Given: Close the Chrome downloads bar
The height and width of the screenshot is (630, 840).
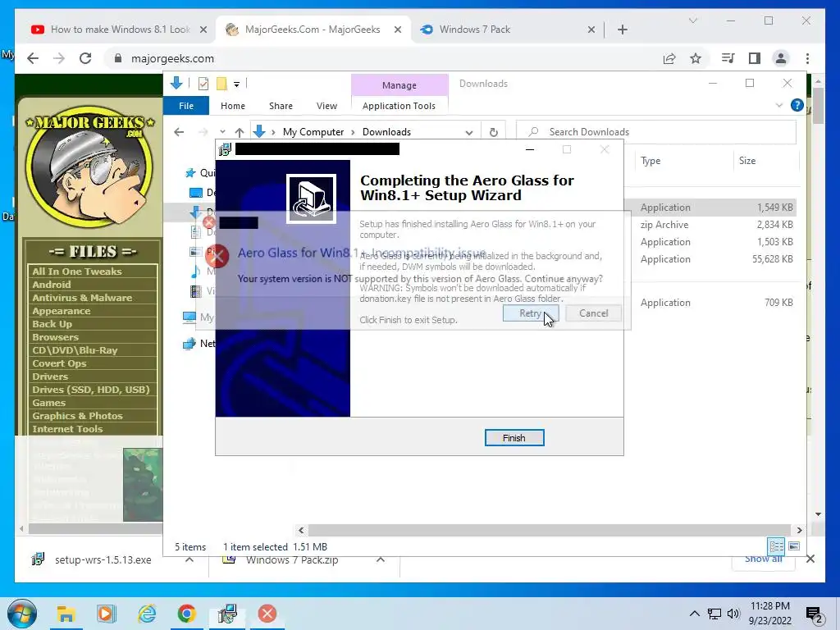Looking at the screenshot, I should (x=810, y=559).
